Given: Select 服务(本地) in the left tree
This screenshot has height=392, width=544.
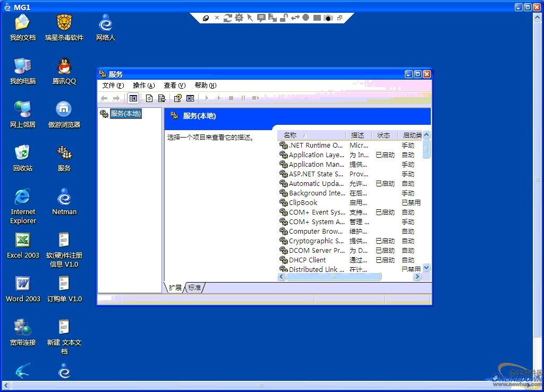Looking at the screenshot, I should pos(125,114).
